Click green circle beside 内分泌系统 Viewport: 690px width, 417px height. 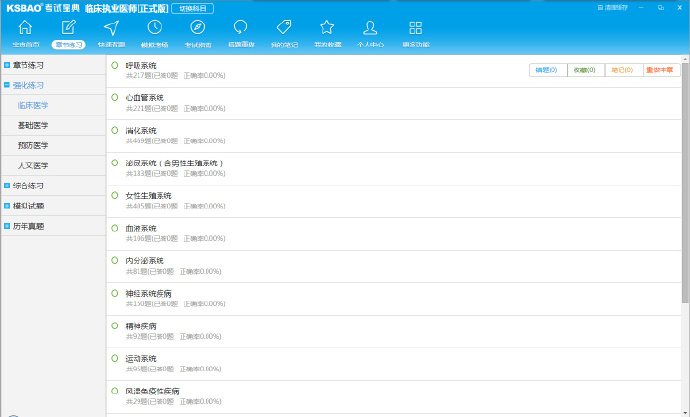click(x=115, y=260)
